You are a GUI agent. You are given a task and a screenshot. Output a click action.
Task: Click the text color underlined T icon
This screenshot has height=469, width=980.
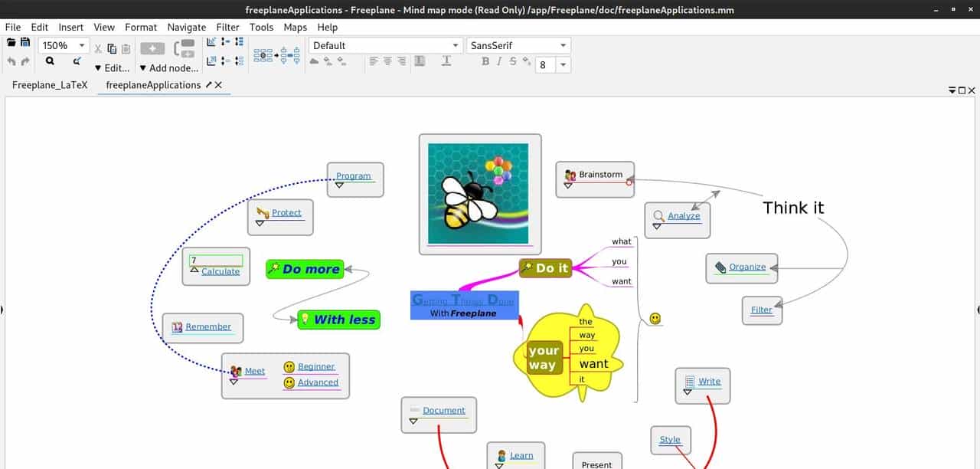click(446, 61)
